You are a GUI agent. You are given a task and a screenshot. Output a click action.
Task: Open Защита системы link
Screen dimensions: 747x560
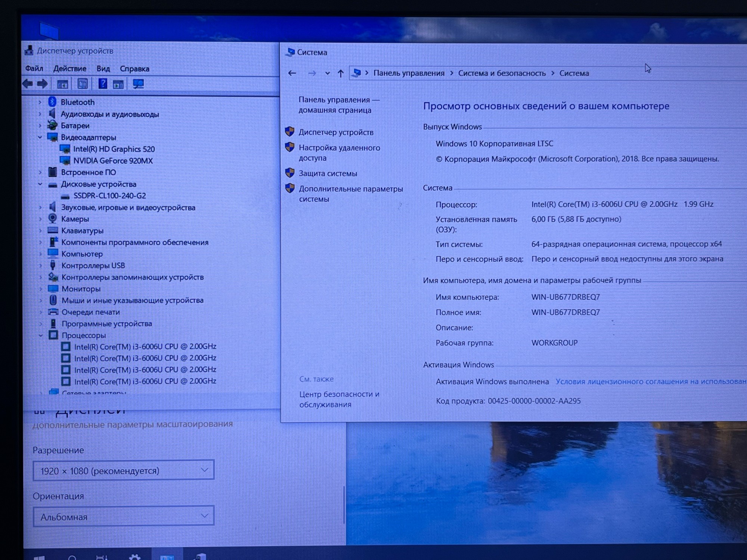click(x=328, y=173)
